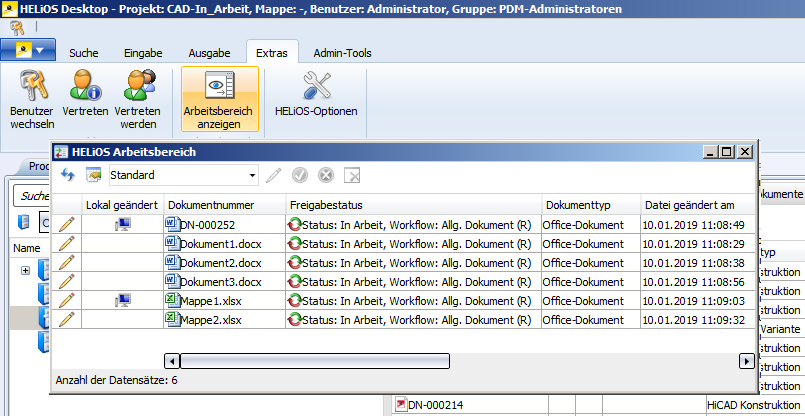This screenshot has height=416, width=805.
Task: Click Anzahl der Datensätze: 6 status text
Action: (x=117, y=381)
